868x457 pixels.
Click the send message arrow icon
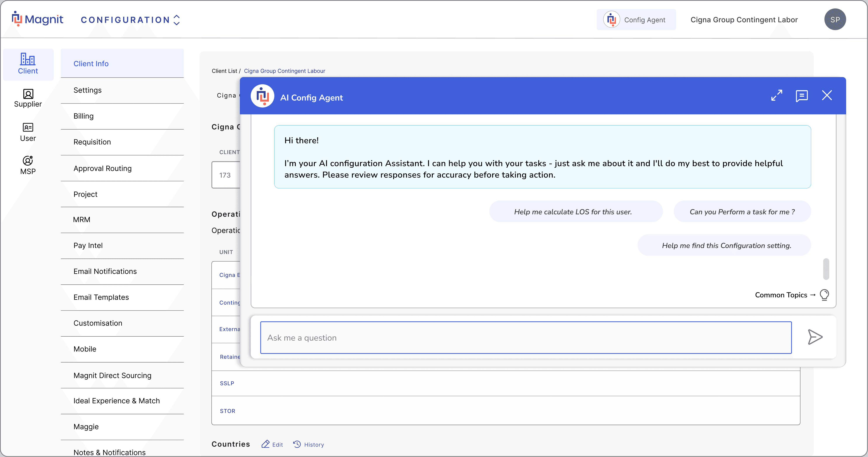click(815, 337)
